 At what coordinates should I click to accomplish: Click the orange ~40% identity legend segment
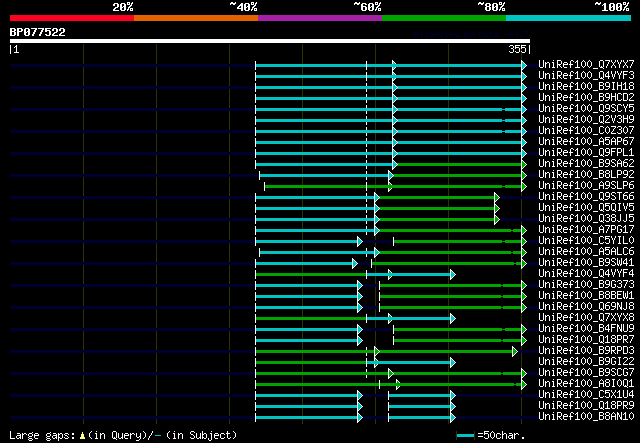(x=196, y=18)
